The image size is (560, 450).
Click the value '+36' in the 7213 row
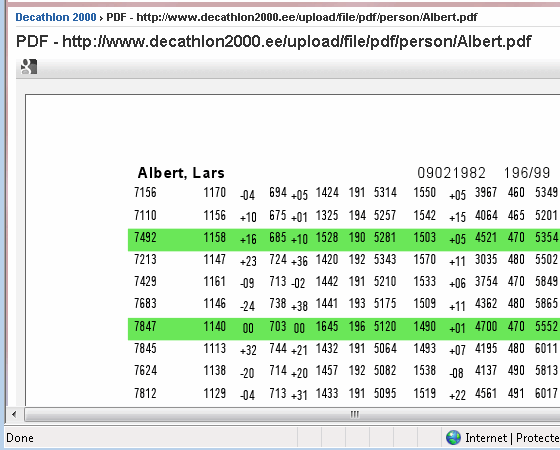point(299,261)
